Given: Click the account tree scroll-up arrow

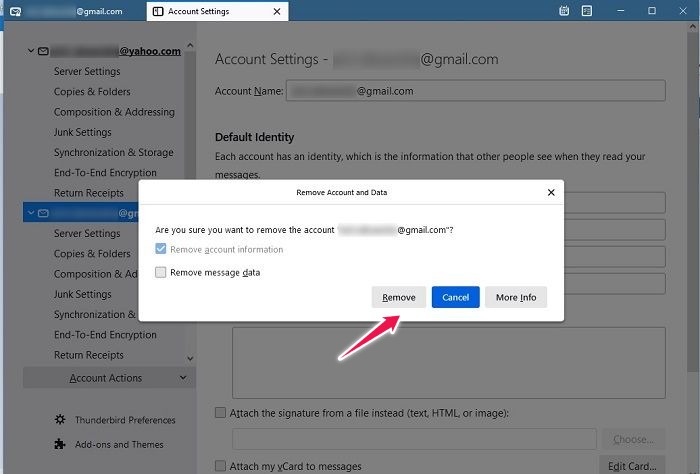Looking at the screenshot, I should pyautogui.click(x=190, y=45).
